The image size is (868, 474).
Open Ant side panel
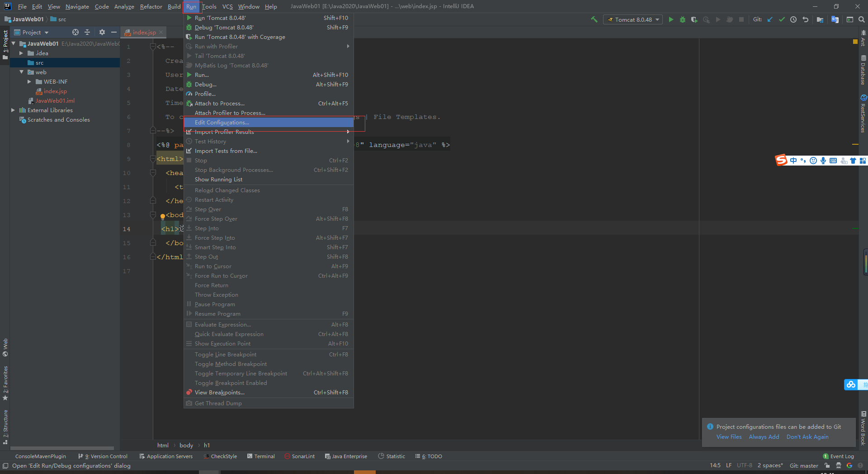pyautogui.click(x=863, y=38)
